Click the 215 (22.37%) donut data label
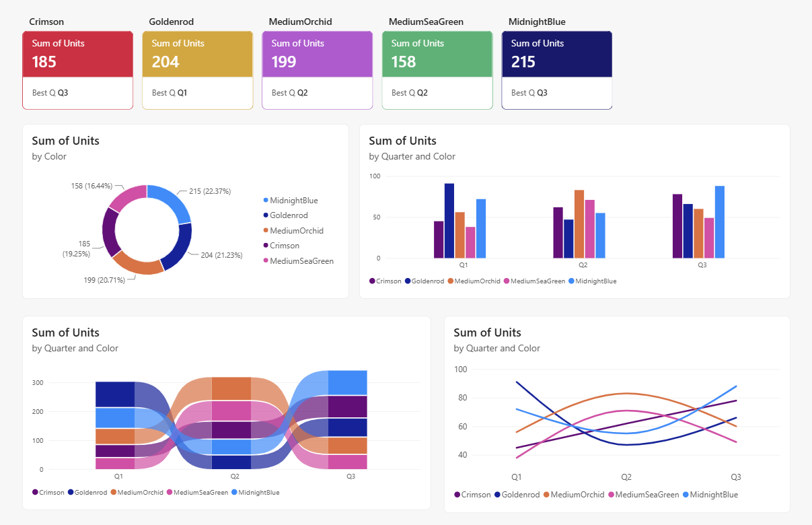Viewport: 812px width, 525px height. pos(209,191)
